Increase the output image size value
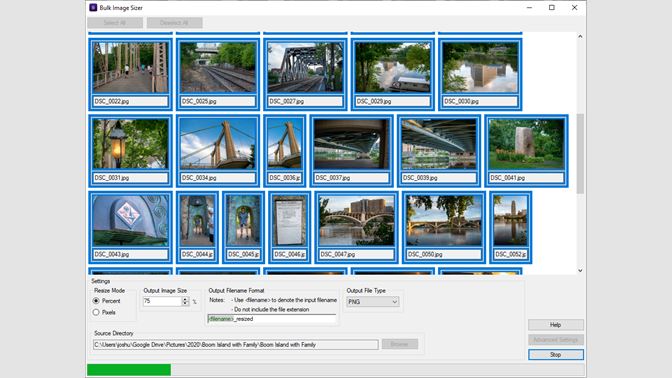Viewport: 672px width, 378px height. pos(185,299)
